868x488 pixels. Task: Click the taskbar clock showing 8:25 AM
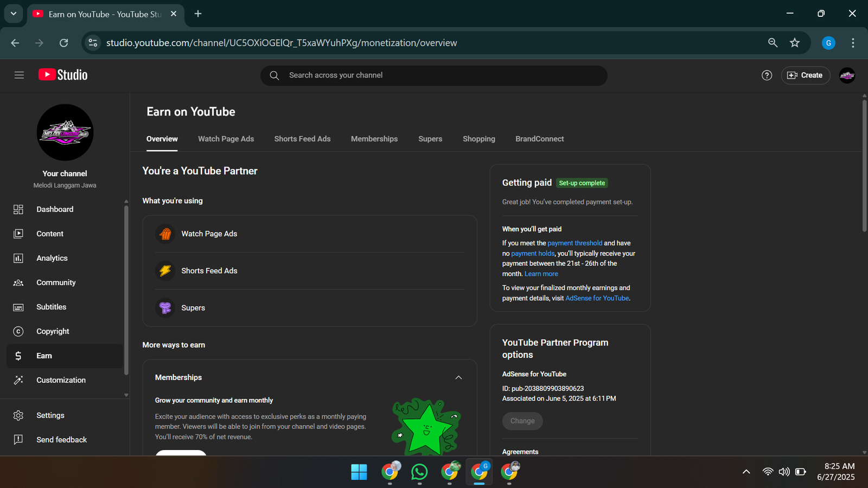tap(839, 466)
